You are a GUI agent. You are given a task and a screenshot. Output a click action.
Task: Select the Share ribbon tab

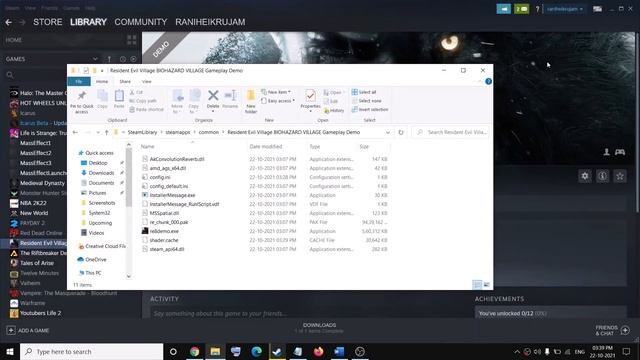click(125, 82)
